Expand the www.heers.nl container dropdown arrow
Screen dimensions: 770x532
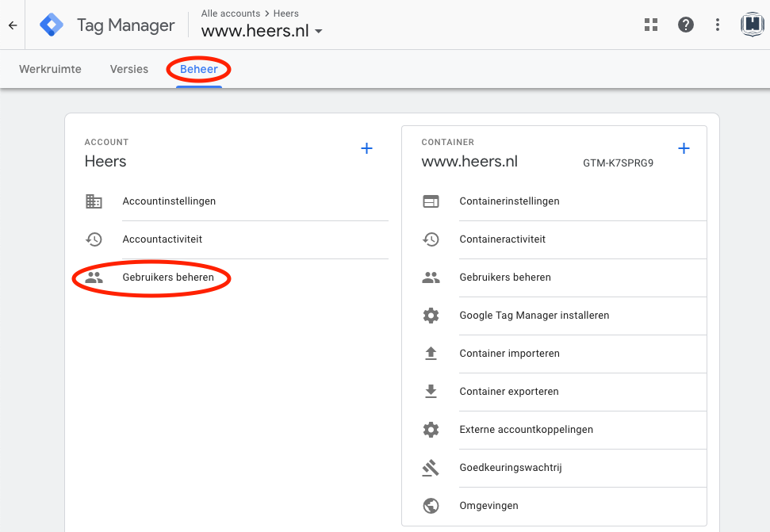coord(319,32)
